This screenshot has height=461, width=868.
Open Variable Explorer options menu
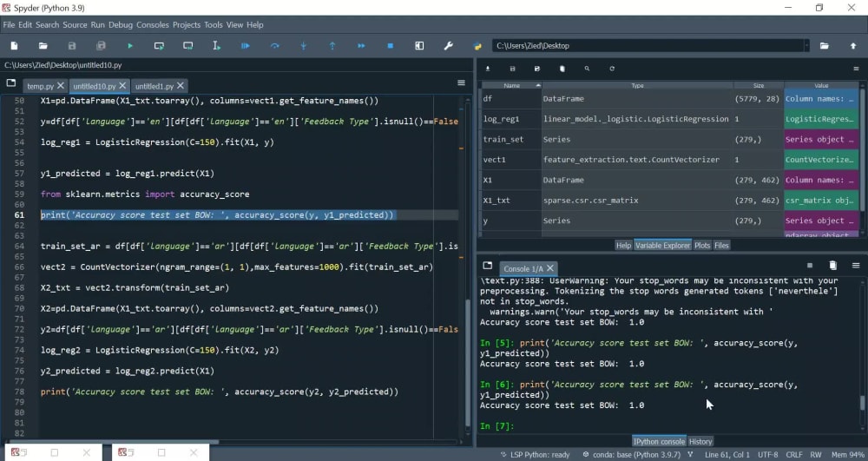(856, 69)
